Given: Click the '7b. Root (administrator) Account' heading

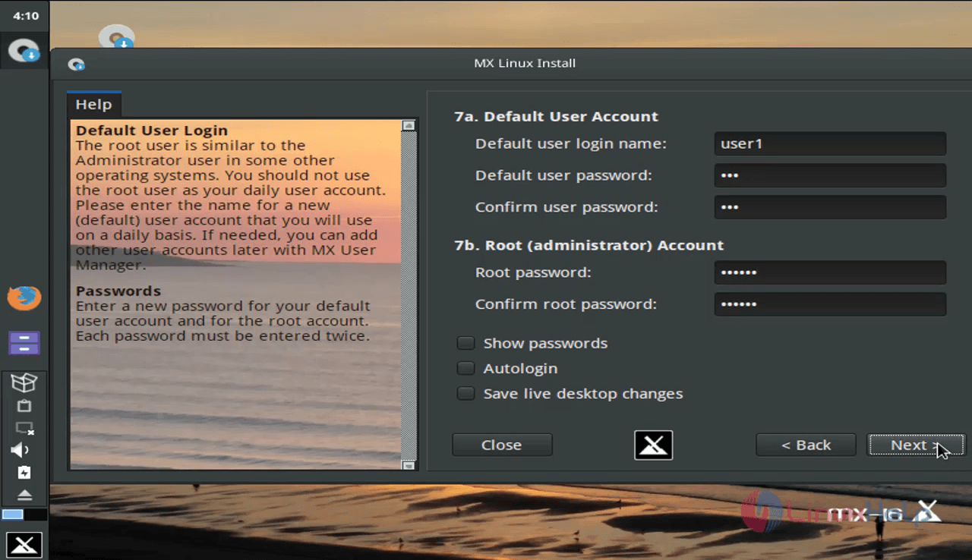Looking at the screenshot, I should (x=589, y=246).
